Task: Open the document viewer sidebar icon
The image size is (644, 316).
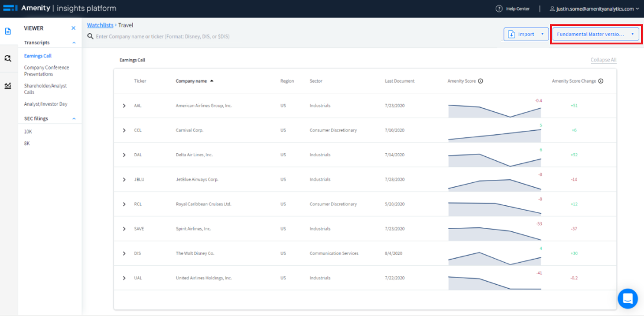Action: (8, 31)
